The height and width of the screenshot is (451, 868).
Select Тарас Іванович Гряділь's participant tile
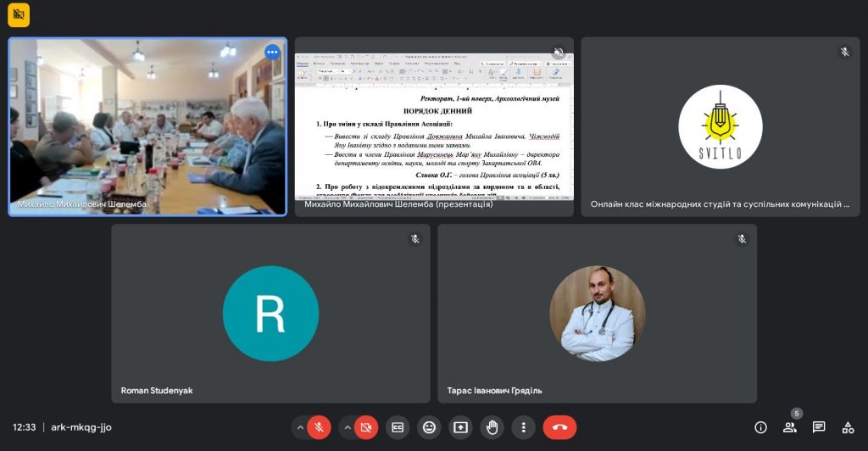pos(597,313)
